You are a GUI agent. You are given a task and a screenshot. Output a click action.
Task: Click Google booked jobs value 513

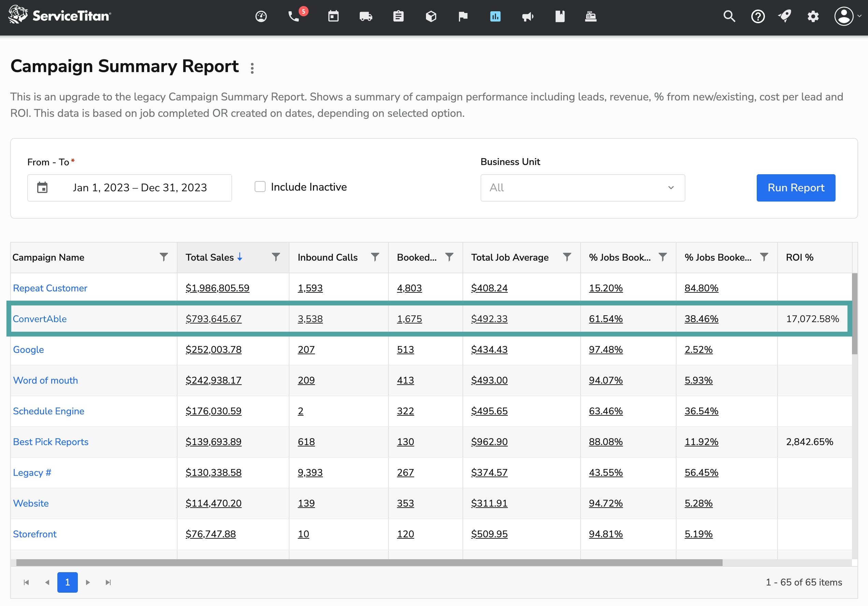pos(405,349)
